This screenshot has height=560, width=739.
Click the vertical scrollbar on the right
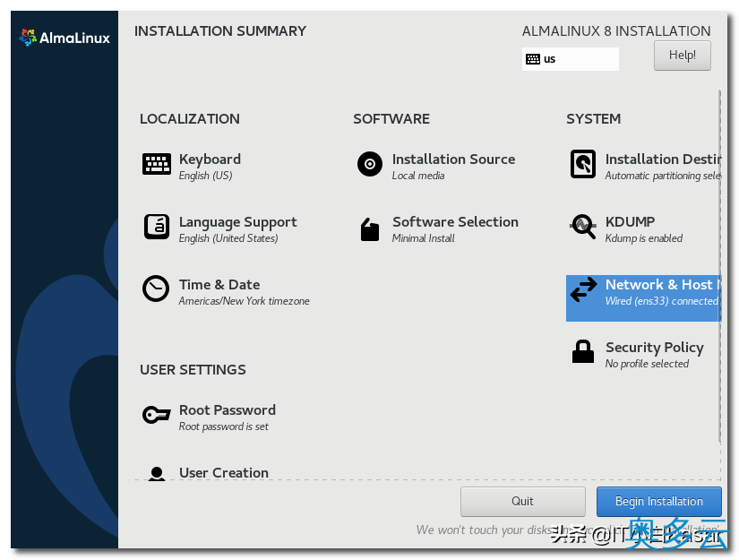click(718, 269)
